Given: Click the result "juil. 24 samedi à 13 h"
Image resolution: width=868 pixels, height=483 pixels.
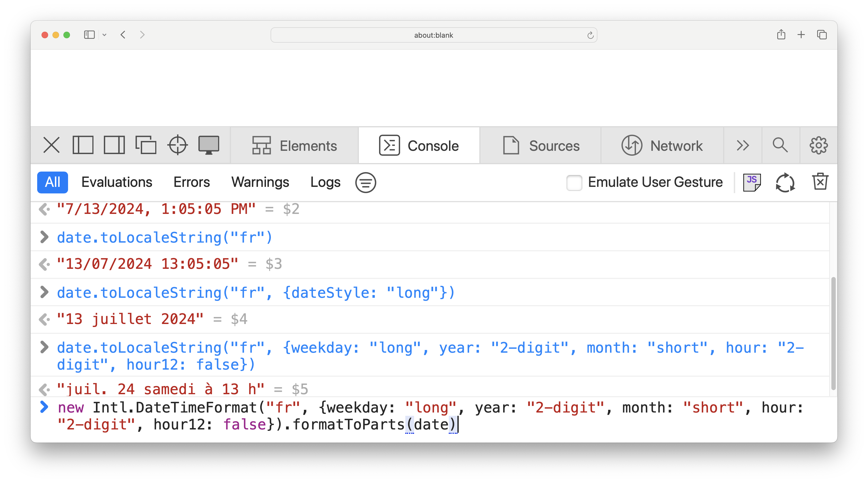Looking at the screenshot, I should click(x=160, y=389).
